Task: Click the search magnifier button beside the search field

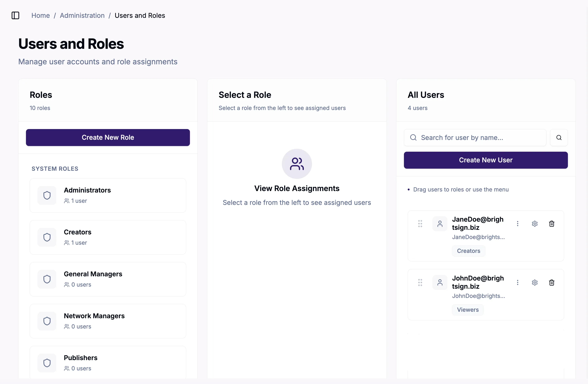Action: coord(559,137)
